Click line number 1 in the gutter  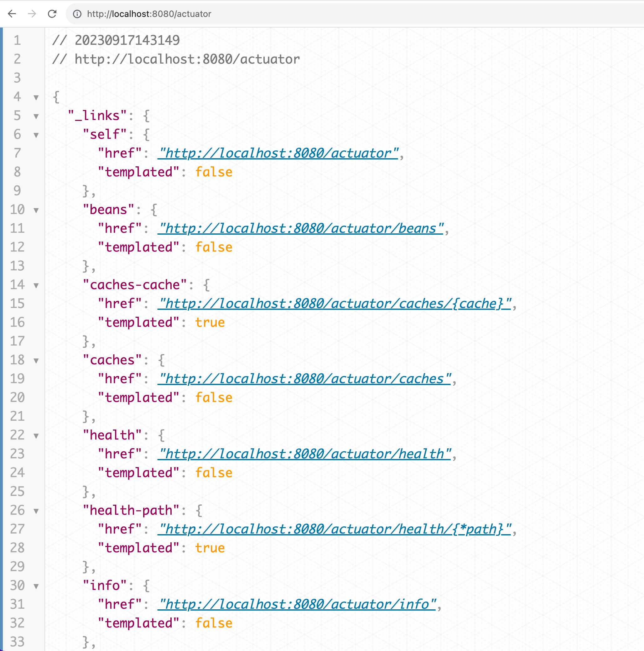click(x=17, y=40)
